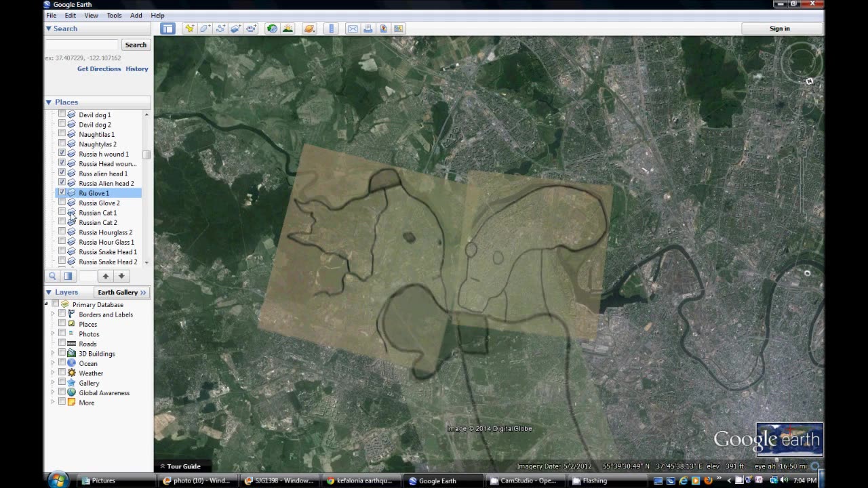Collapse the Places panel triangle

49,102
